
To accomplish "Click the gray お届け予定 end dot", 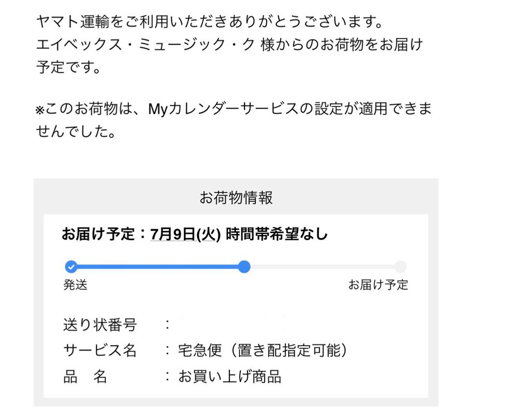I will (x=400, y=267).
